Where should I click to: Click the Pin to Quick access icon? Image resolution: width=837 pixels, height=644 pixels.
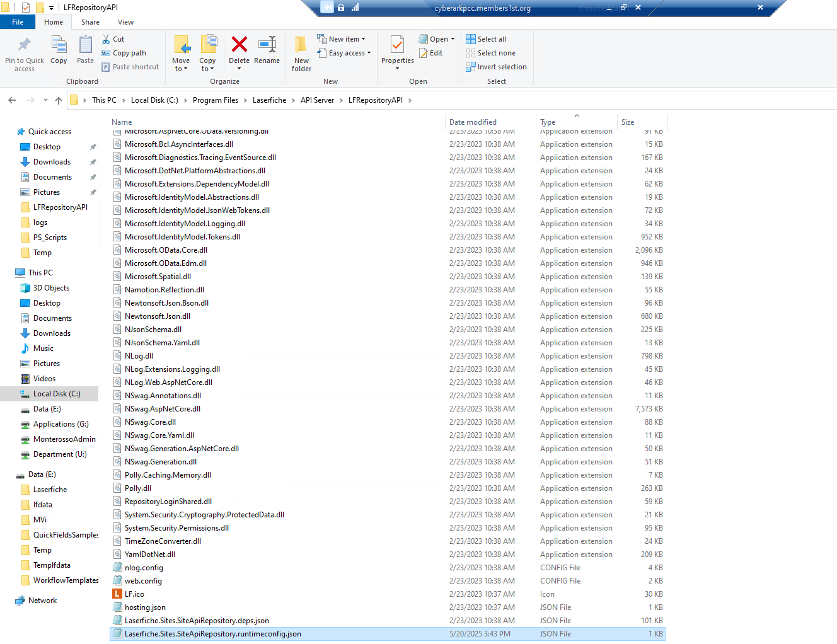point(25,45)
